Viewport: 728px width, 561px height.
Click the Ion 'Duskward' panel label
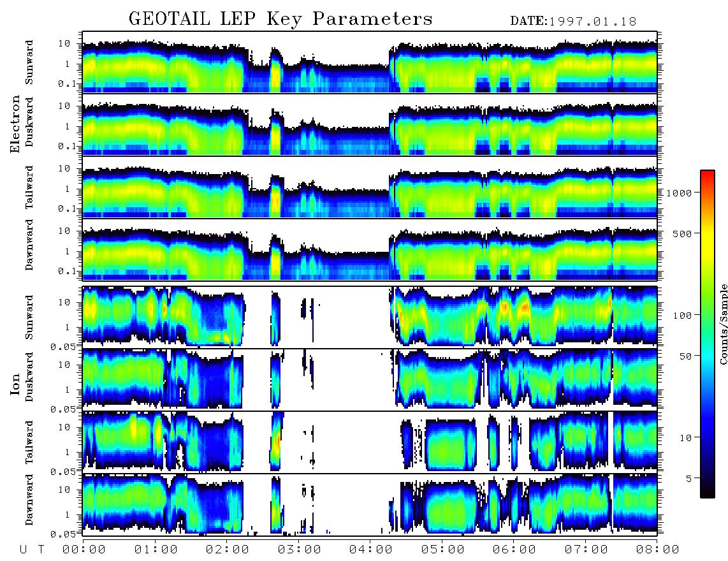tap(29, 377)
